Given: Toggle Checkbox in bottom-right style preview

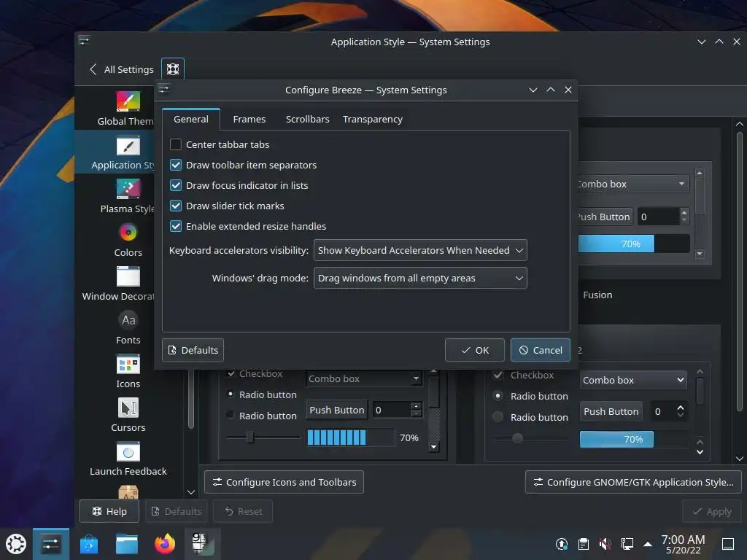Looking at the screenshot, I should click(x=498, y=375).
